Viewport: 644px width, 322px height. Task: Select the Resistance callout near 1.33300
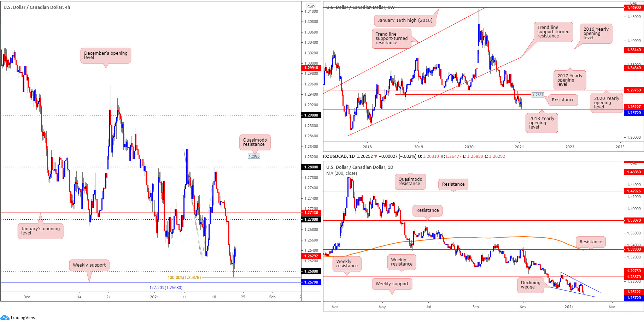pos(591,242)
